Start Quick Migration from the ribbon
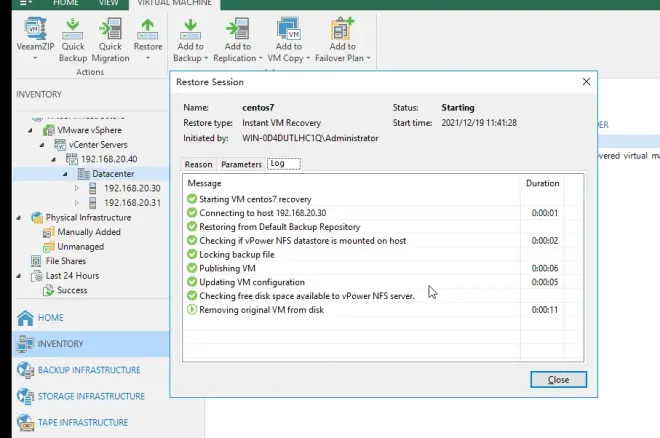 [110, 29]
